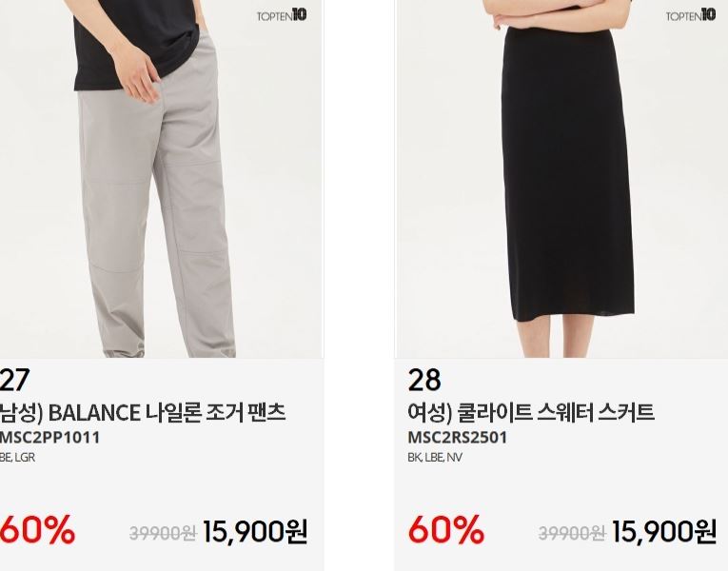
Task: Click rank number 27 label
Action: (14, 380)
